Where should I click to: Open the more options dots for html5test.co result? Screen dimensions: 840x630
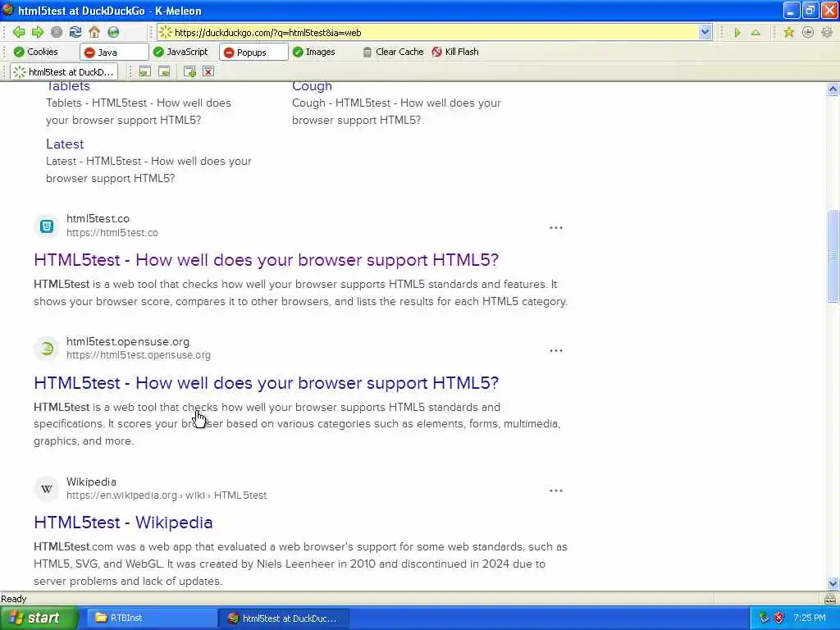(x=556, y=228)
